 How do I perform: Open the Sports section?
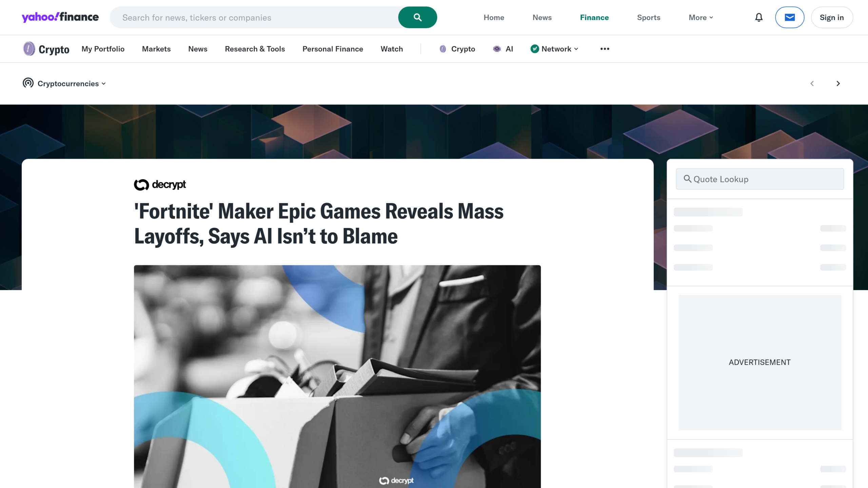tap(648, 17)
